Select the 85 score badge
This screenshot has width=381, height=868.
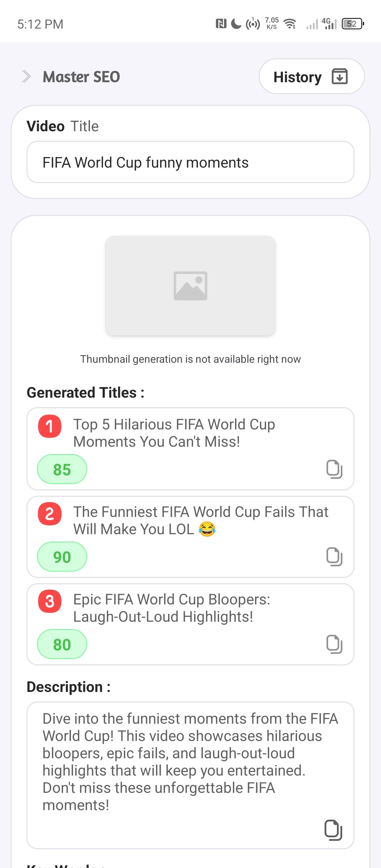(x=62, y=469)
